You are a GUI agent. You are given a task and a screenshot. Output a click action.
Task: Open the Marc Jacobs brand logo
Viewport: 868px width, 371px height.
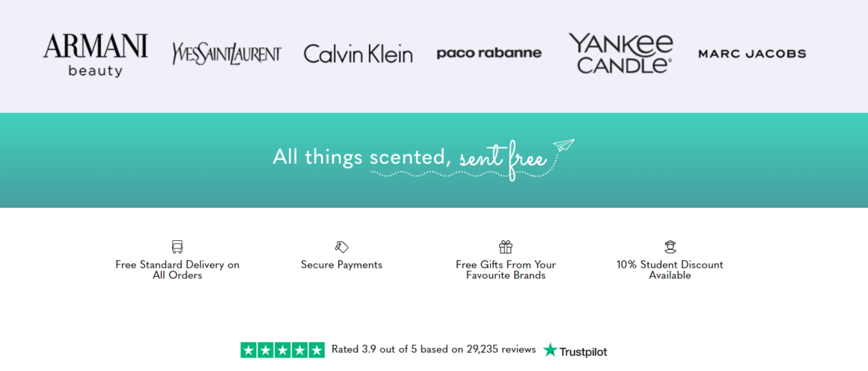pos(752,54)
